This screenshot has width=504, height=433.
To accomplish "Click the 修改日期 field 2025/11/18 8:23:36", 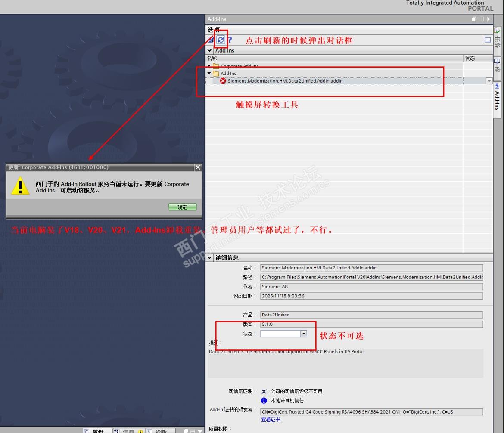I will click(x=372, y=296).
